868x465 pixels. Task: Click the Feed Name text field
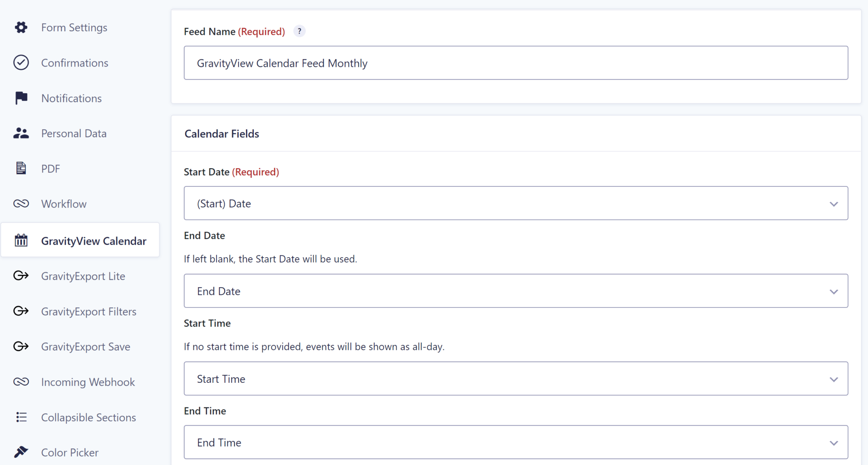pos(516,63)
